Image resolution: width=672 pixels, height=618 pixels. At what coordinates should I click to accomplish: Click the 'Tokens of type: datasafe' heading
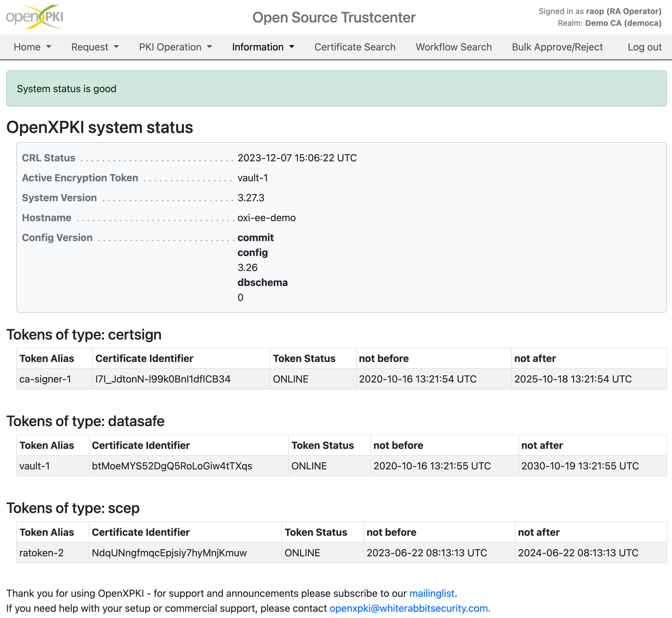click(x=86, y=421)
